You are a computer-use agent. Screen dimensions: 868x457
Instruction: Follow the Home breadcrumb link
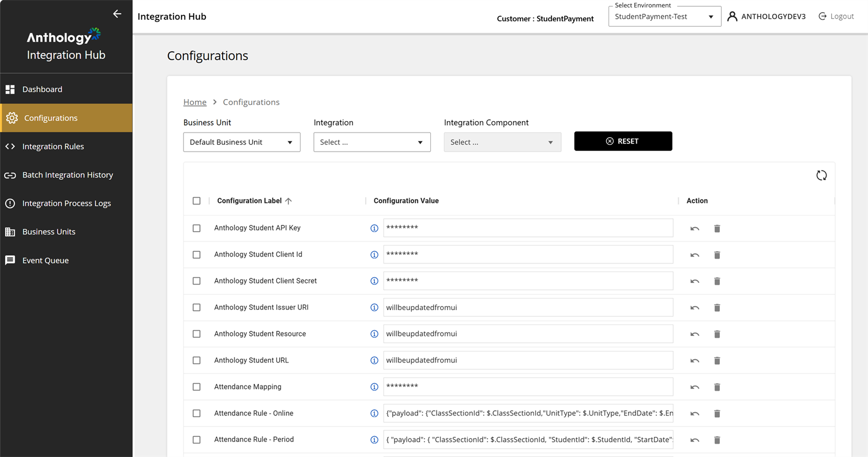(x=195, y=102)
